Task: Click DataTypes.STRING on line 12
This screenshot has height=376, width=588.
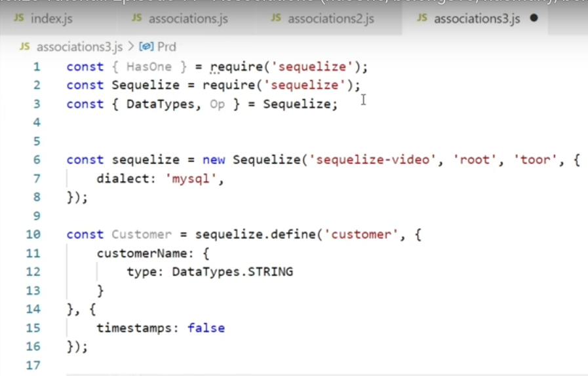Action: (x=233, y=272)
